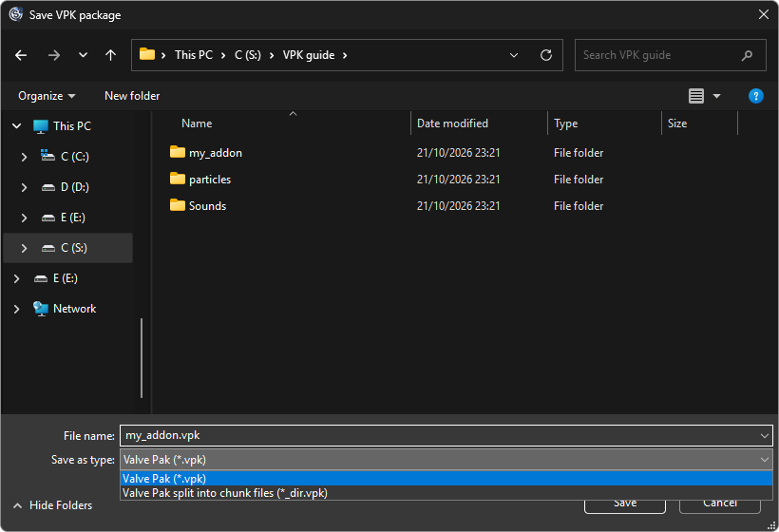Refresh the VPK guide folder
Viewport: 779px width, 532px height.
click(x=546, y=55)
